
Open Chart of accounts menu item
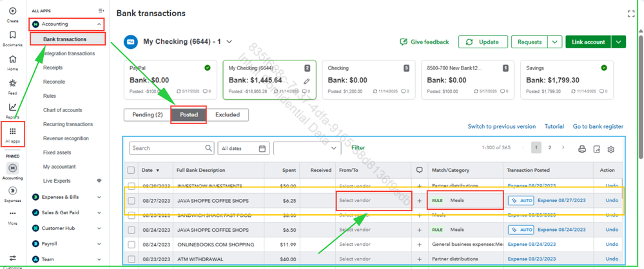click(x=63, y=110)
